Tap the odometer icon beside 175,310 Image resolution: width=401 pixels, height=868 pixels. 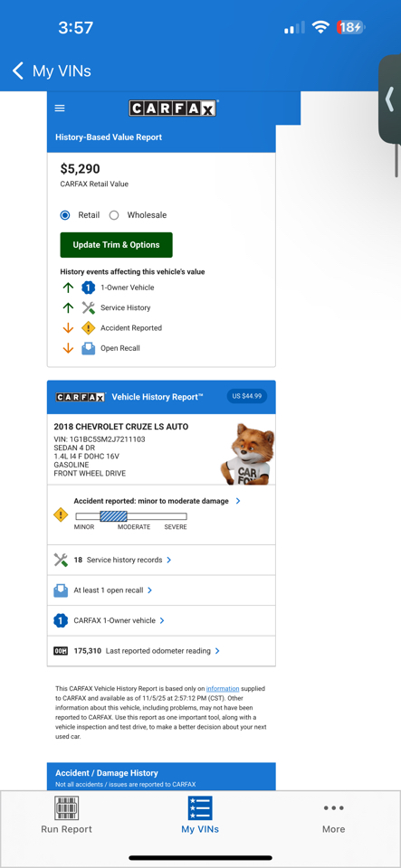(x=61, y=651)
